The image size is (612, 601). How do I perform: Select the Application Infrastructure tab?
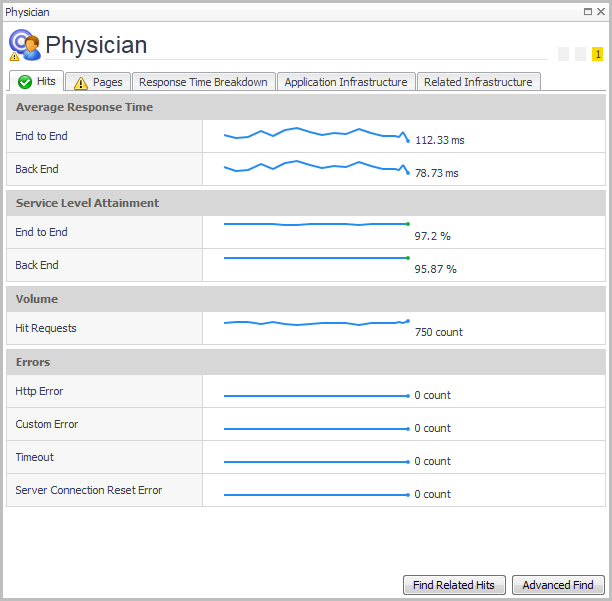click(345, 82)
